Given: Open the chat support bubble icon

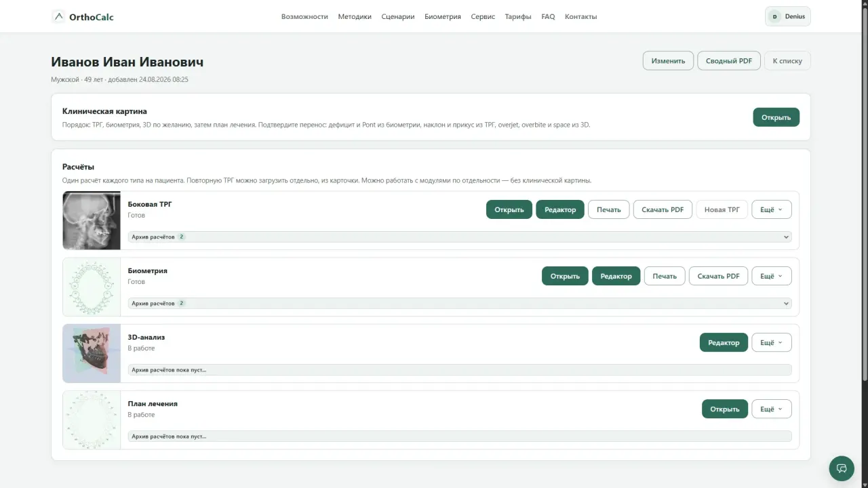Looking at the screenshot, I should (842, 468).
